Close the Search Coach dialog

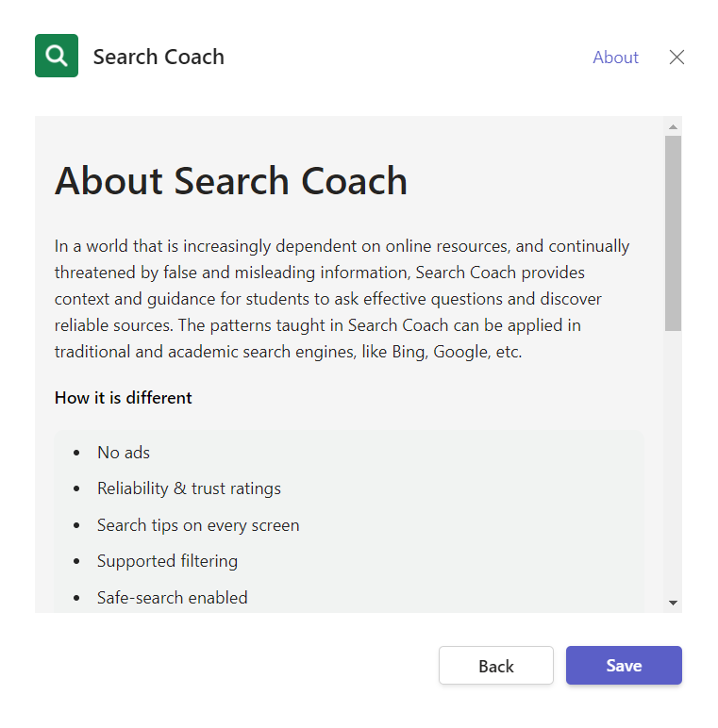click(676, 58)
